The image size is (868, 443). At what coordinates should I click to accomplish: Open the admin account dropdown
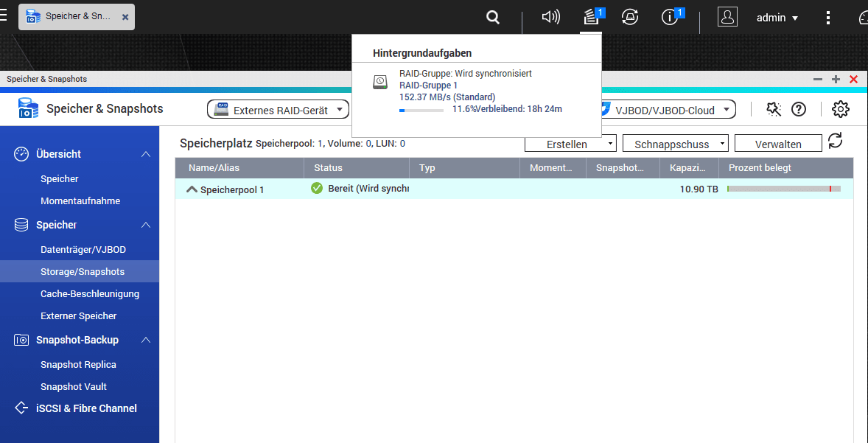(777, 18)
